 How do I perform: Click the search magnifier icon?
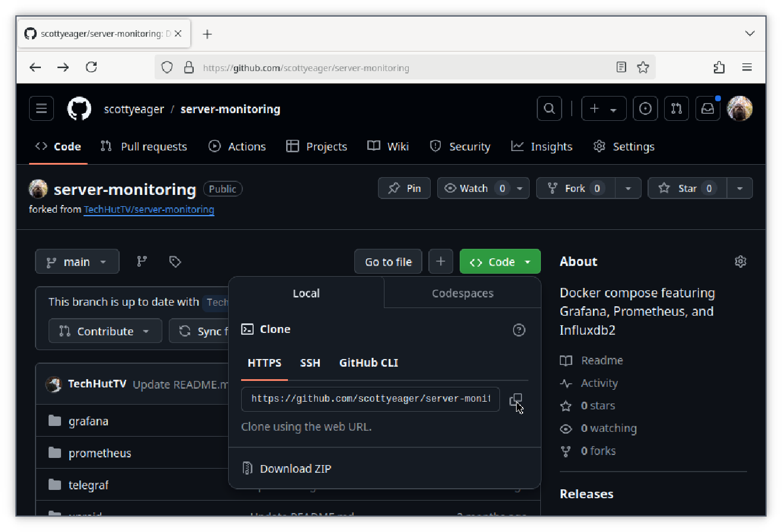coord(549,108)
